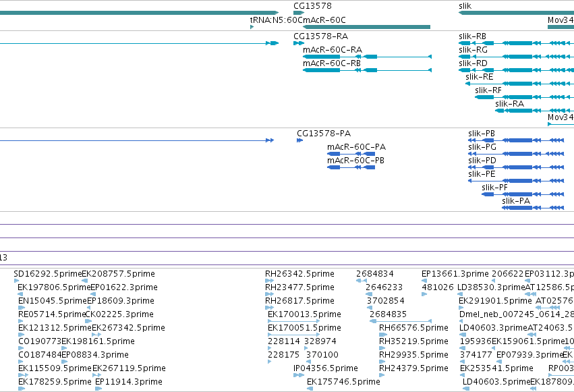Viewport: 574px width, 392px height.
Task: Open EST EK253541.5prime
Action: [x=496, y=368]
